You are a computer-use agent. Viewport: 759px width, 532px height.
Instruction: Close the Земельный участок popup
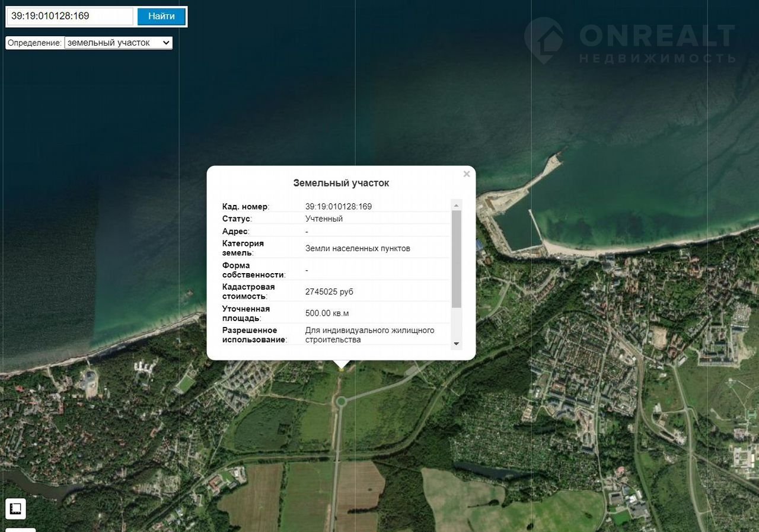point(467,174)
